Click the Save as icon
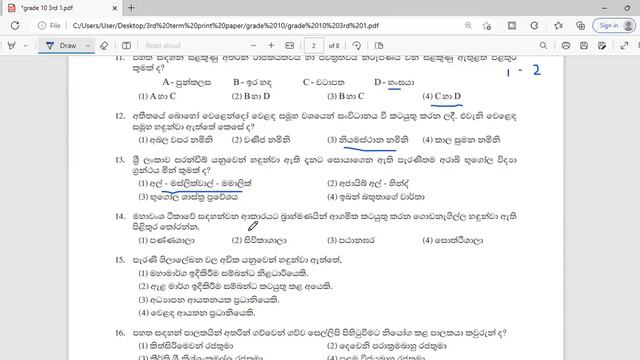The height and width of the screenshot is (360, 640). (602, 46)
